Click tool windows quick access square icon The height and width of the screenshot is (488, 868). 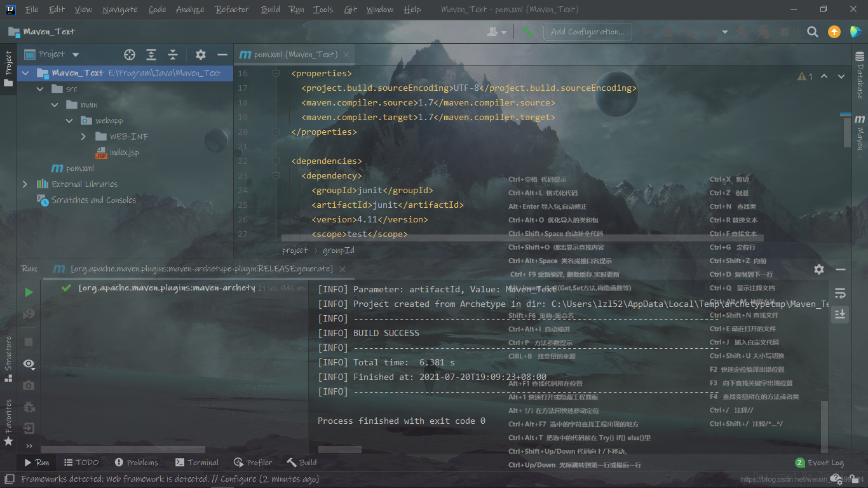click(x=9, y=478)
